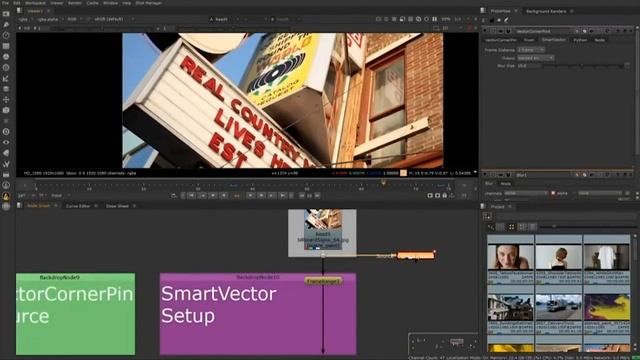640x360 pixels.
Task: Select the FrameRange1 node
Action: click(323, 281)
